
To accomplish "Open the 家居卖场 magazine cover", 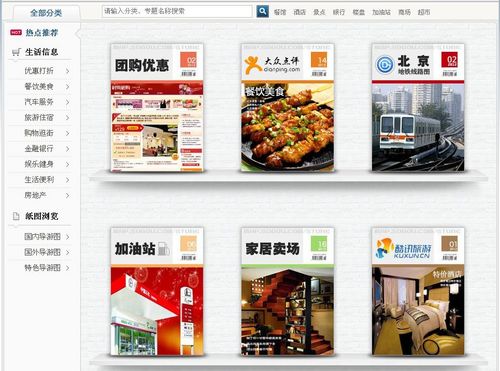I will [287, 292].
